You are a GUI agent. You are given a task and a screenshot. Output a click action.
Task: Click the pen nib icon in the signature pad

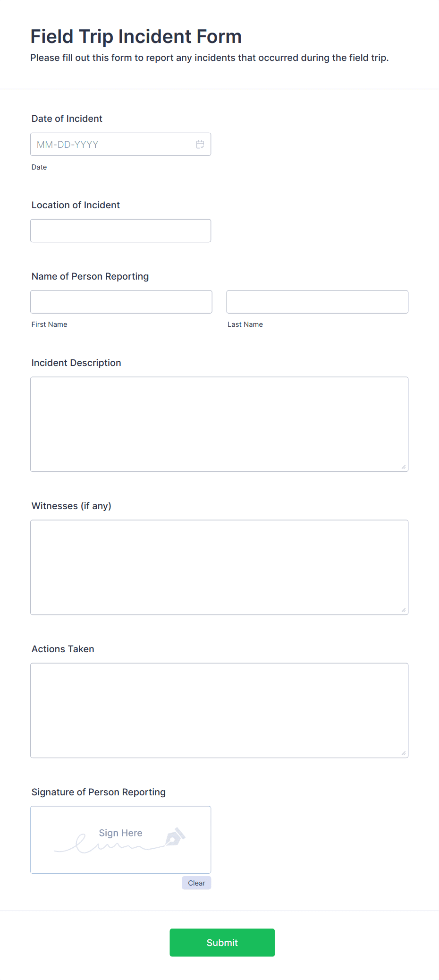tap(174, 836)
